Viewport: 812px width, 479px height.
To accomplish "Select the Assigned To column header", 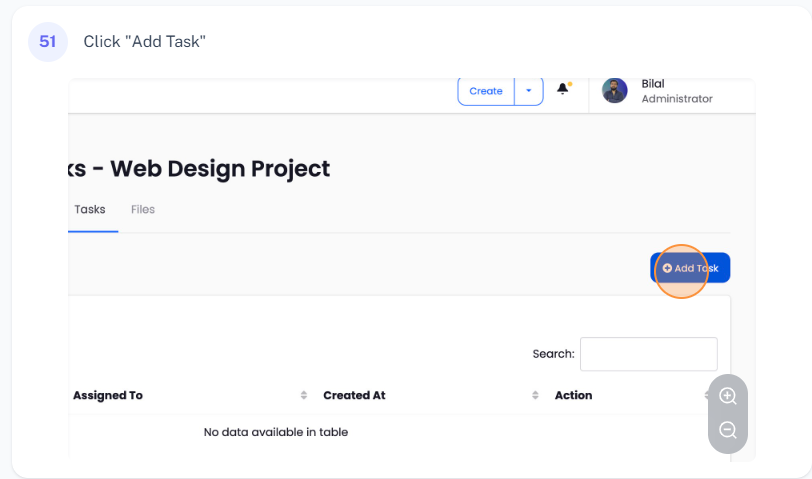I will [108, 395].
